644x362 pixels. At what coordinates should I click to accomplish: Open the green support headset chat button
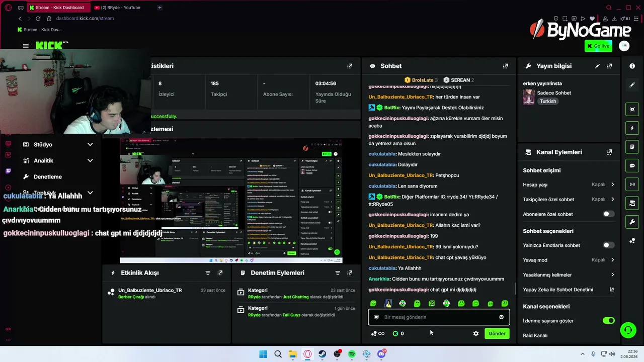[628, 330]
